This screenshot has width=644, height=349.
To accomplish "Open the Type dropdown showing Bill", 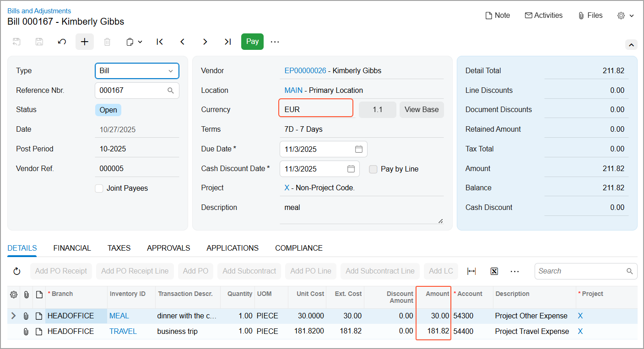I will pos(137,71).
